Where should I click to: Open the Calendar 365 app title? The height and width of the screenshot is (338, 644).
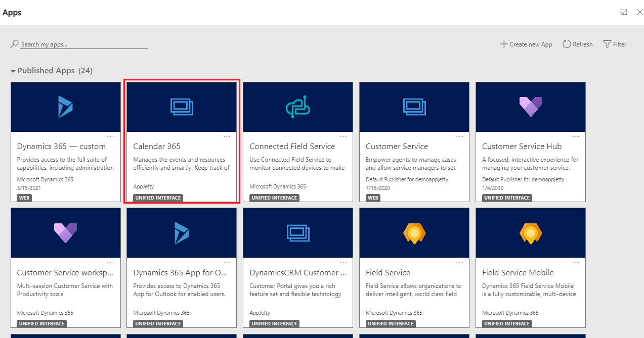[x=157, y=147]
